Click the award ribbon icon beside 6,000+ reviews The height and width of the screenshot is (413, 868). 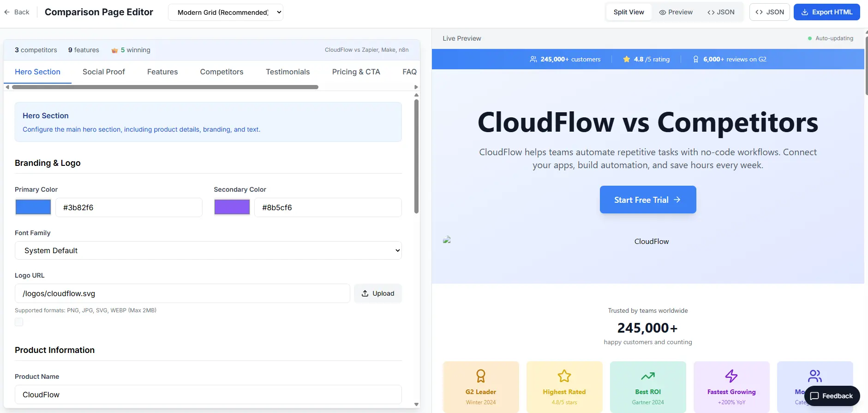pos(696,59)
